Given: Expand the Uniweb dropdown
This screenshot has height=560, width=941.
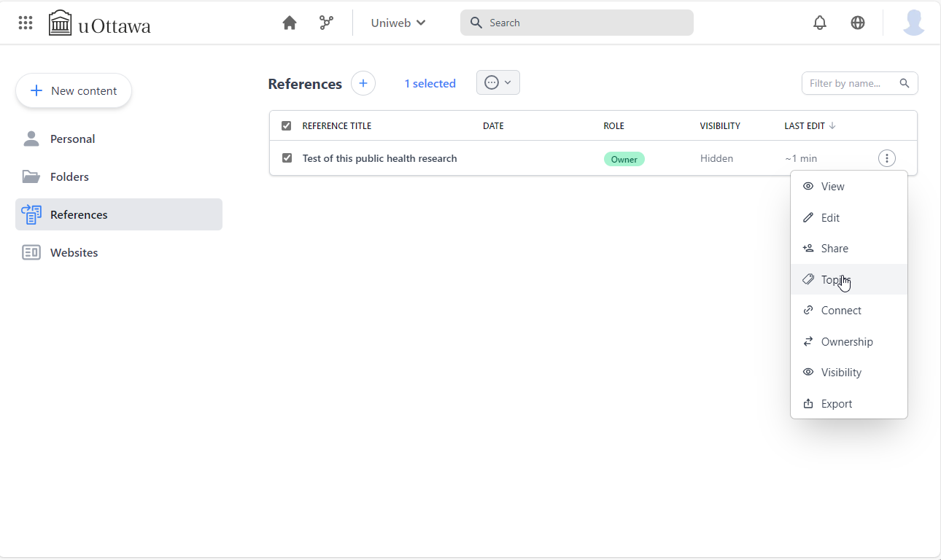Looking at the screenshot, I should pyautogui.click(x=398, y=23).
